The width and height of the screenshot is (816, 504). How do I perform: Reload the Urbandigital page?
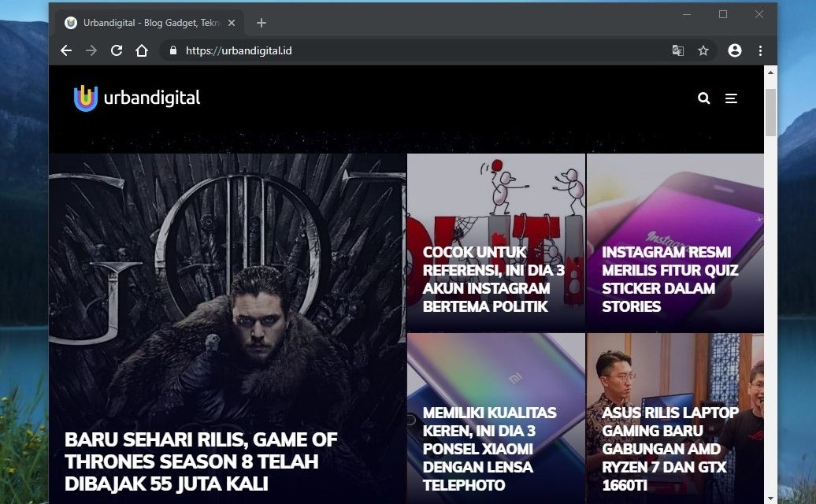pos(117,50)
